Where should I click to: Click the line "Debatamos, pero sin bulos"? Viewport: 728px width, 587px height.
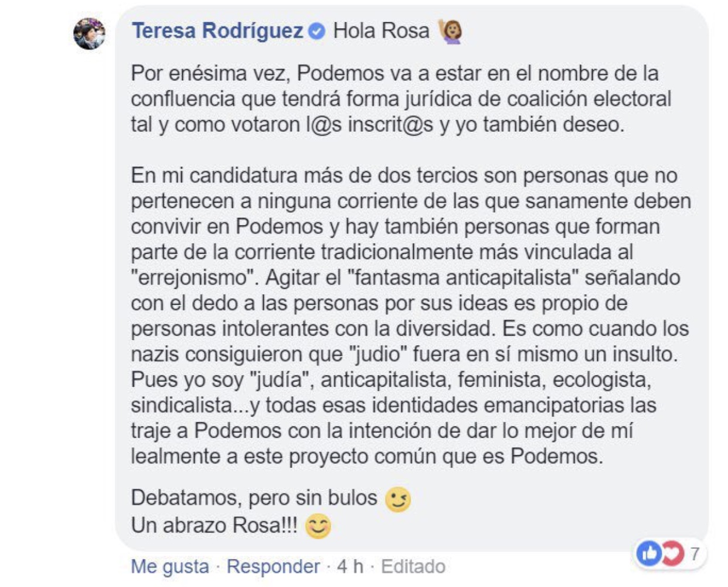[x=254, y=498]
